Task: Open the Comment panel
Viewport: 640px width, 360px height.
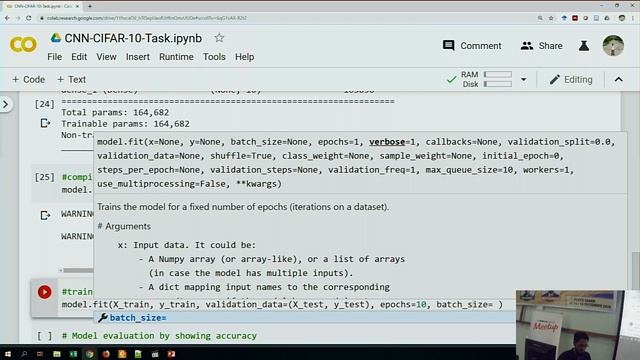Action: point(472,46)
